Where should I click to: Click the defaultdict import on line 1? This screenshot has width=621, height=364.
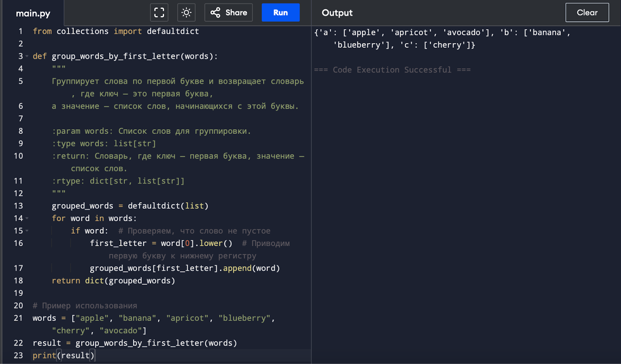coord(172,31)
